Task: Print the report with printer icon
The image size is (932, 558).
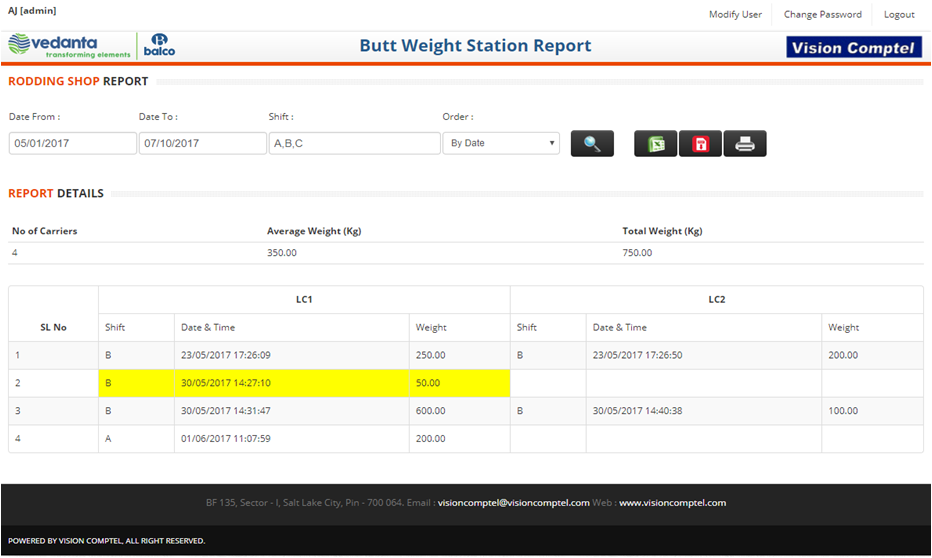Action: point(745,144)
